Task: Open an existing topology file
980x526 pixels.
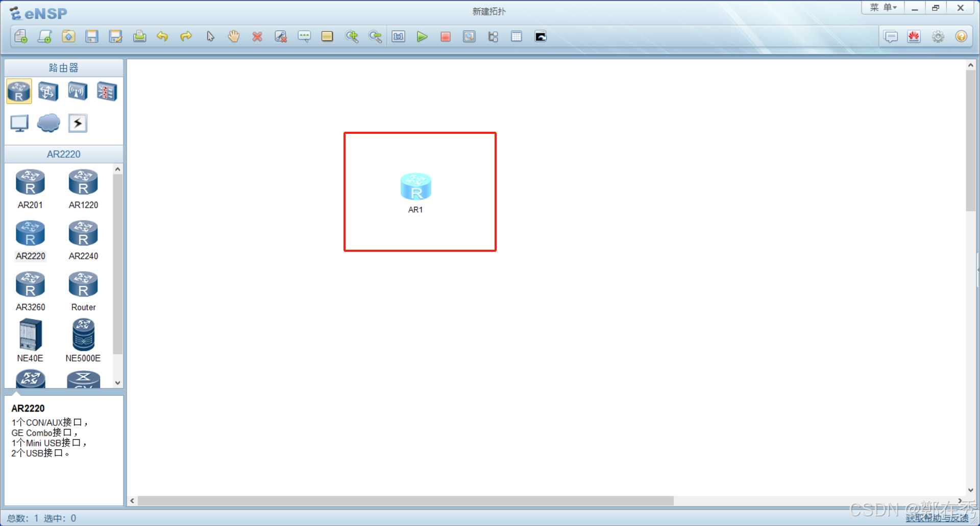Action: [x=68, y=36]
